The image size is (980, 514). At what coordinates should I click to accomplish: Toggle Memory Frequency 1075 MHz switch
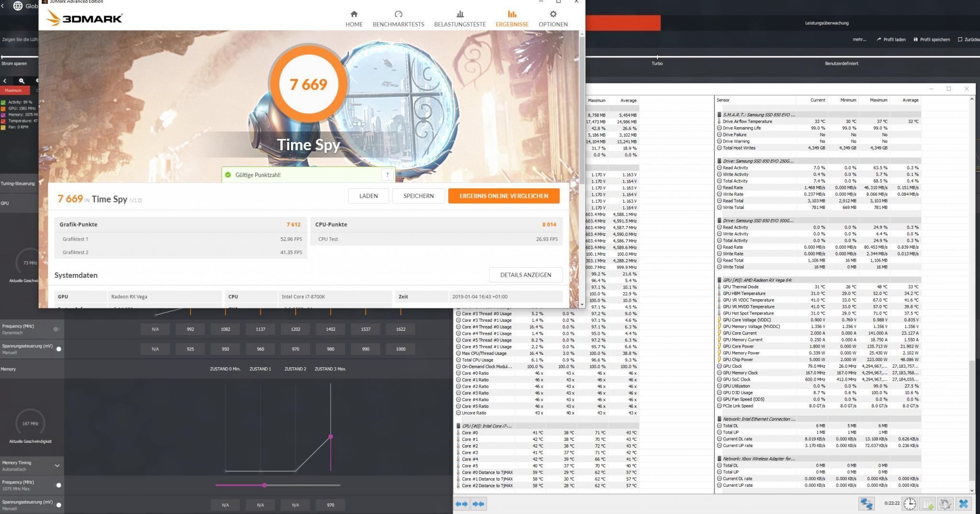59,485
